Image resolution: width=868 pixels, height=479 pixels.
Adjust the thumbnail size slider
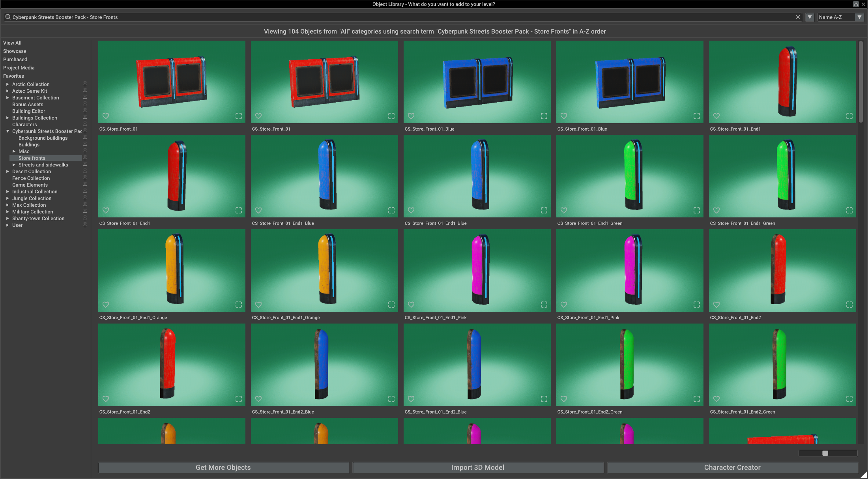[827, 453]
